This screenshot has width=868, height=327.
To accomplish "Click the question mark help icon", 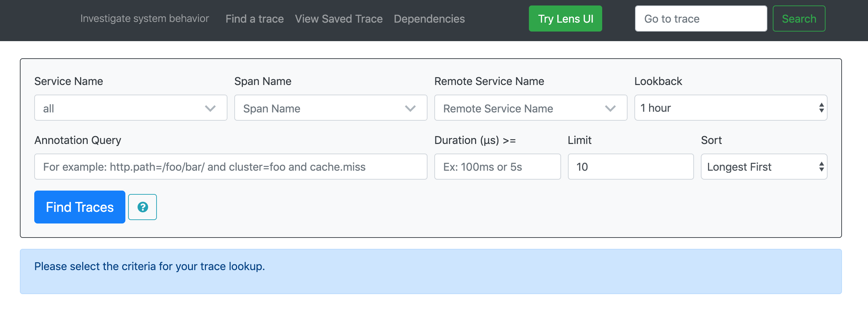I will coord(142,207).
